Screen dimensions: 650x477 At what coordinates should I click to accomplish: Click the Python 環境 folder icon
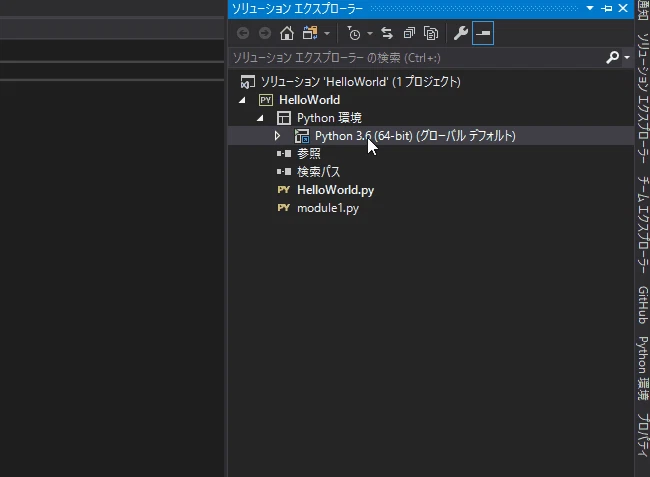tap(284, 118)
